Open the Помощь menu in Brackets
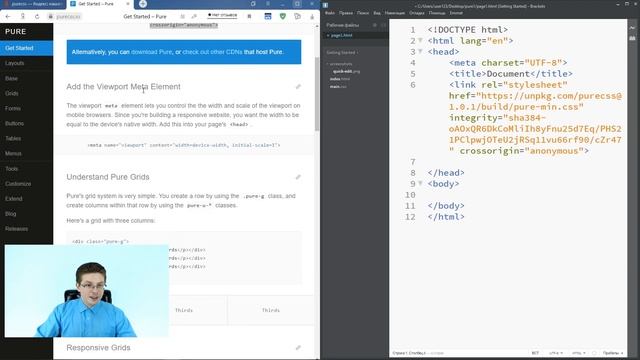 point(437,13)
